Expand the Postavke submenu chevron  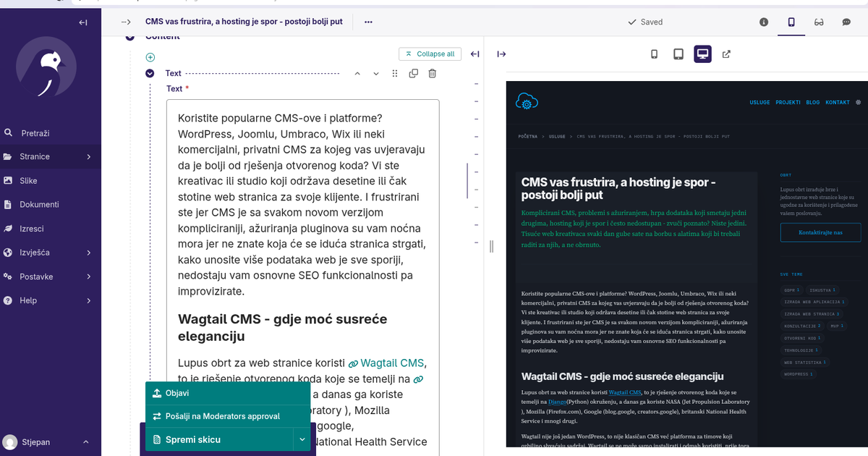click(x=89, y=276)
